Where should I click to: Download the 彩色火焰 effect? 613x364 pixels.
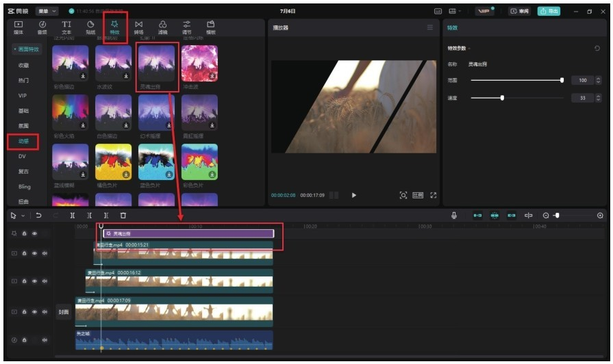83,125
